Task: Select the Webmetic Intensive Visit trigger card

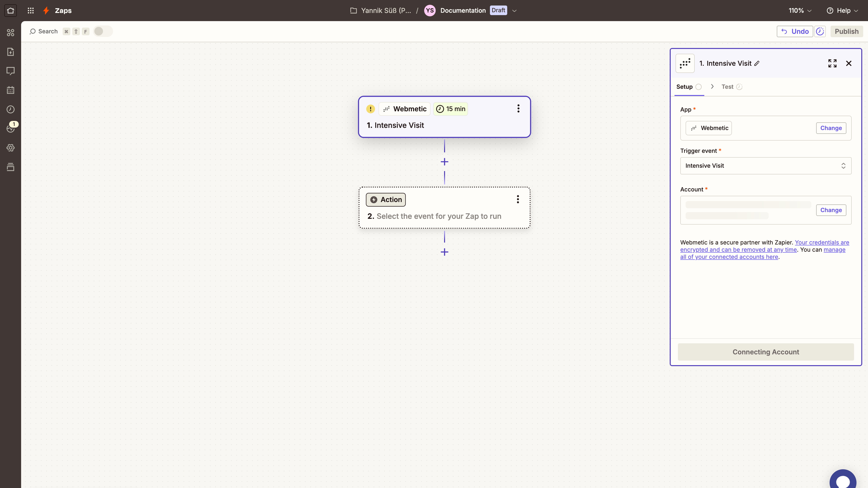Action: (445, 117)
